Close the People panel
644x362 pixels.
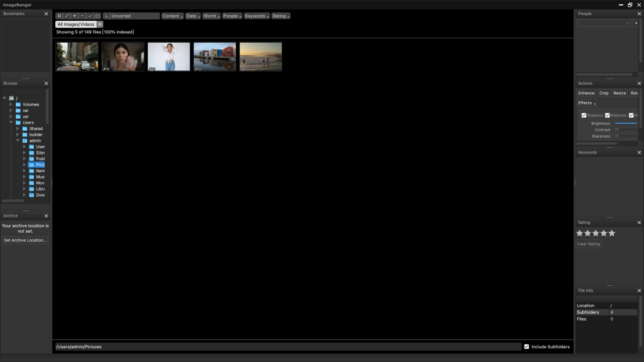click(639, 14)
